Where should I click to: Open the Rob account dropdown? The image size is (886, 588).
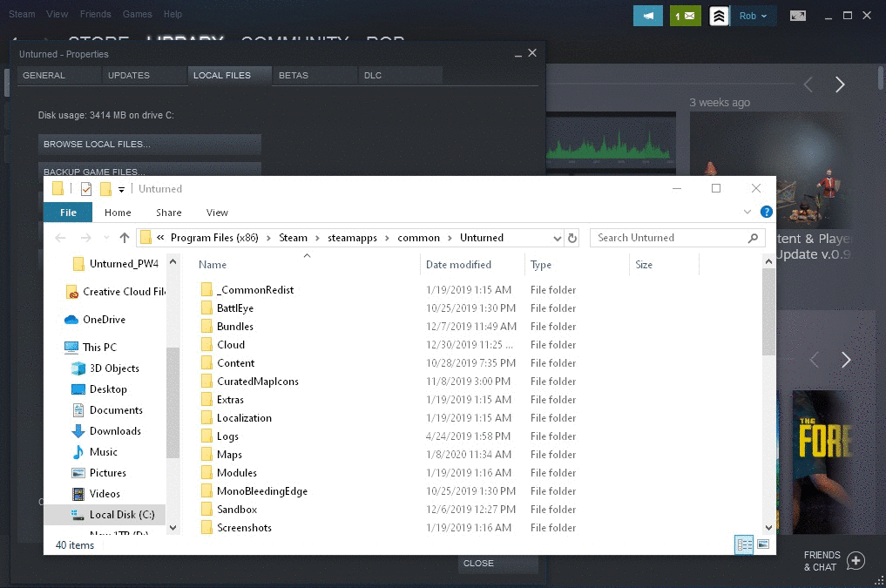(x=754, y=16)
